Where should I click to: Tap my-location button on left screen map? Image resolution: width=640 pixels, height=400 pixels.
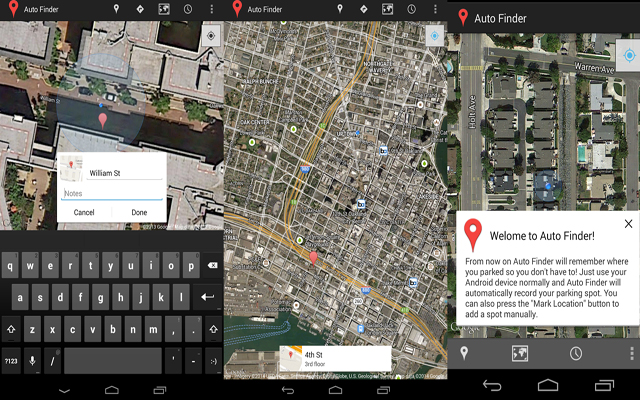[211, 36]
